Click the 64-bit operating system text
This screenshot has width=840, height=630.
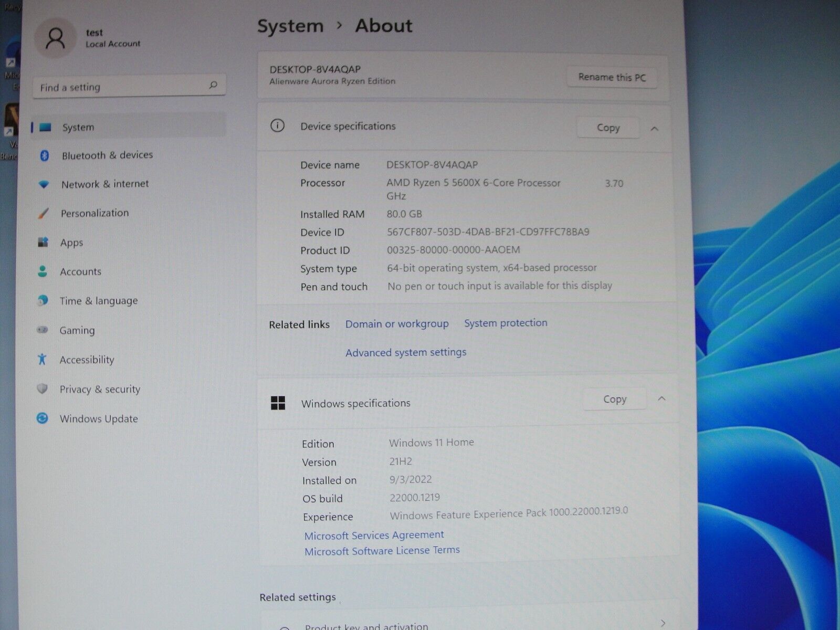click(492, 268)
